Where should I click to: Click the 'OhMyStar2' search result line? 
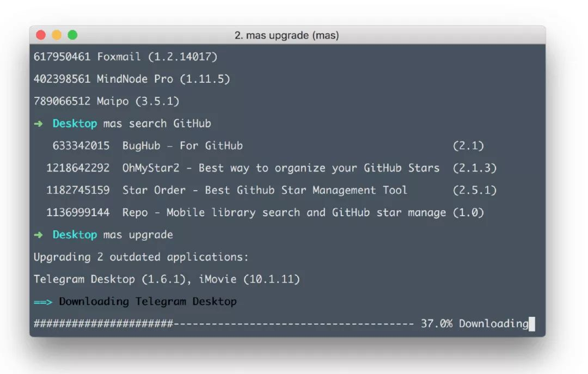pos(271,168)
